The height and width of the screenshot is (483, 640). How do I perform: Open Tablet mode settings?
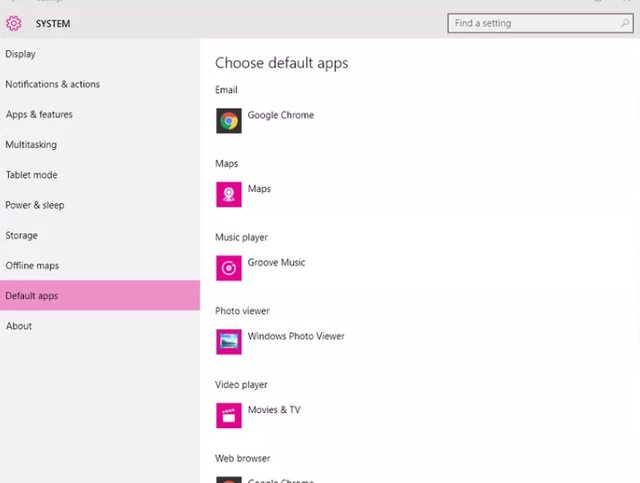(x=100, y=175)
